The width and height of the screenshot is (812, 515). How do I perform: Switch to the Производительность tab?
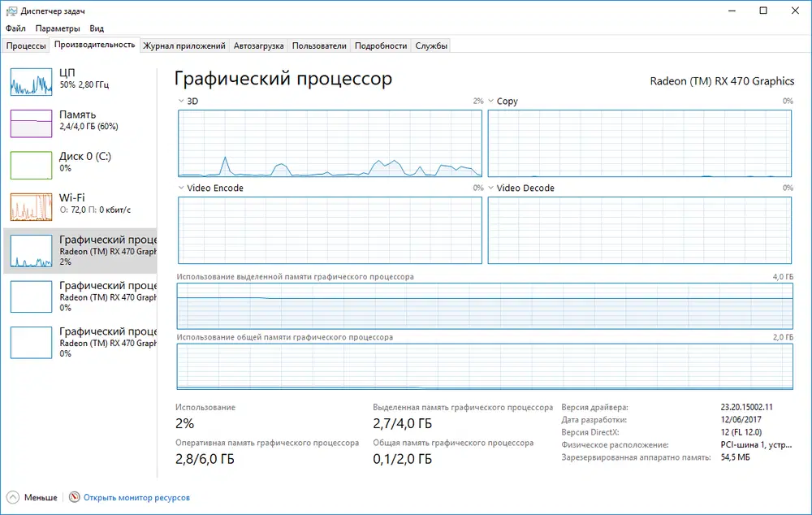[95, 45]
